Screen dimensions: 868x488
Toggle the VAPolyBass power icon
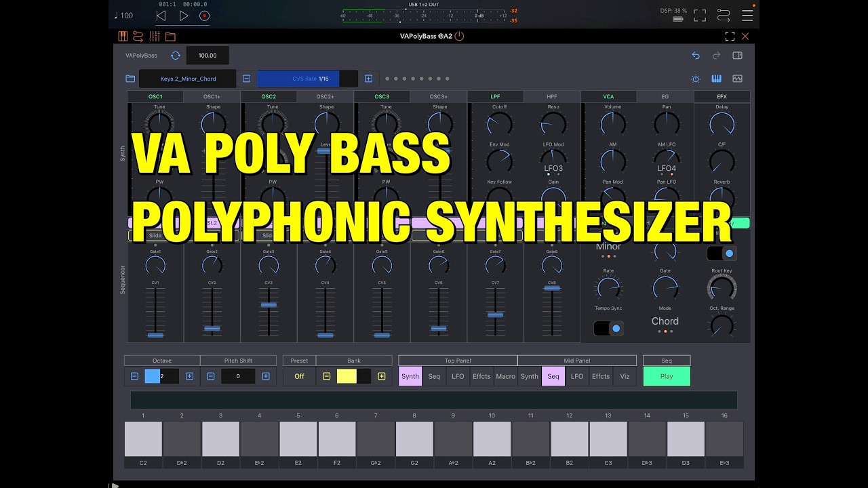(x=459, y=36)
